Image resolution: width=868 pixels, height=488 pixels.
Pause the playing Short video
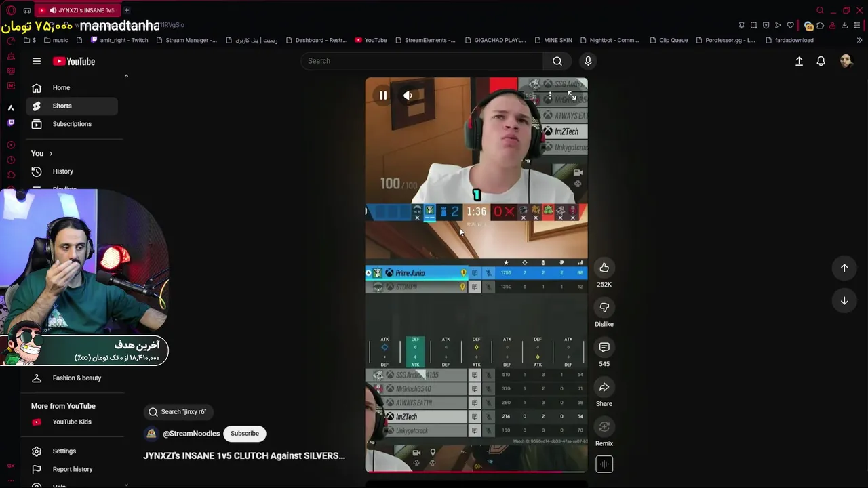383,96
